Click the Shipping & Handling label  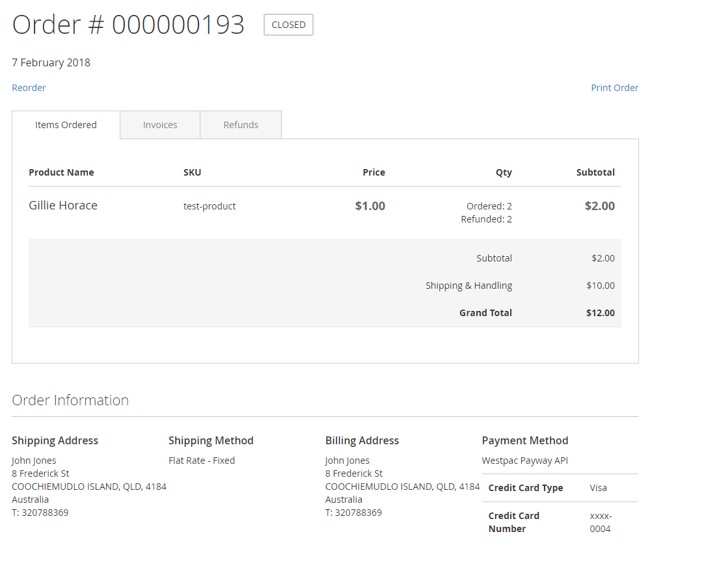(x=468, y=286)
